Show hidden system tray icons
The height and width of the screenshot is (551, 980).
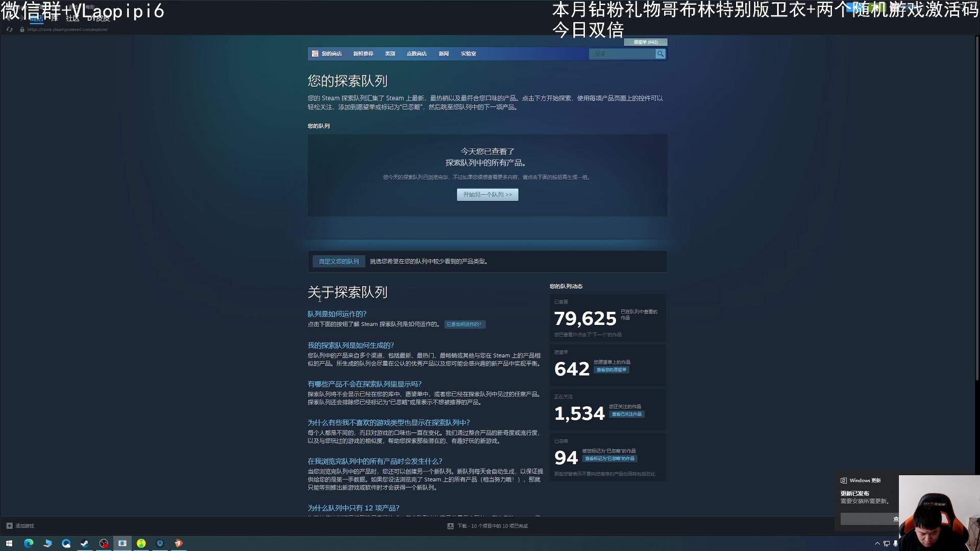(x=877, y=543)
